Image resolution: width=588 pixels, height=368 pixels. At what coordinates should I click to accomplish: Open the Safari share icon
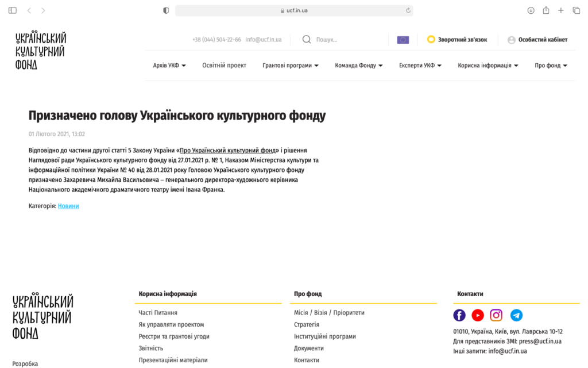[x=546, y=10]
